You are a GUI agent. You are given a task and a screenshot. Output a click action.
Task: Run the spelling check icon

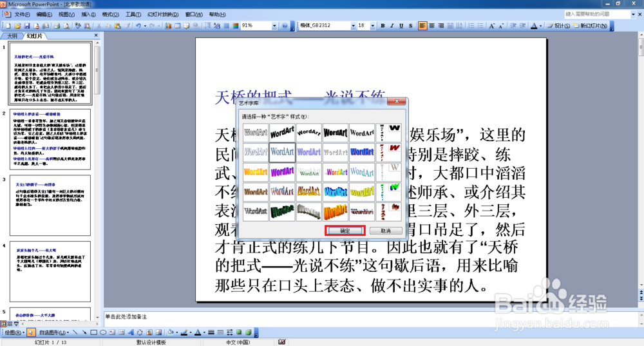click(78, 26)
